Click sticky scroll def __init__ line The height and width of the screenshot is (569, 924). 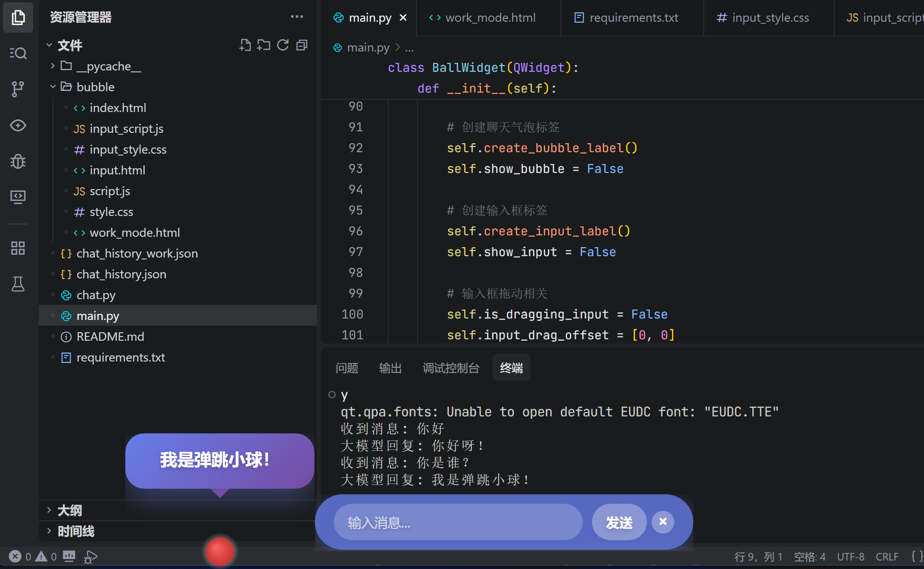[x=487, y=88]
